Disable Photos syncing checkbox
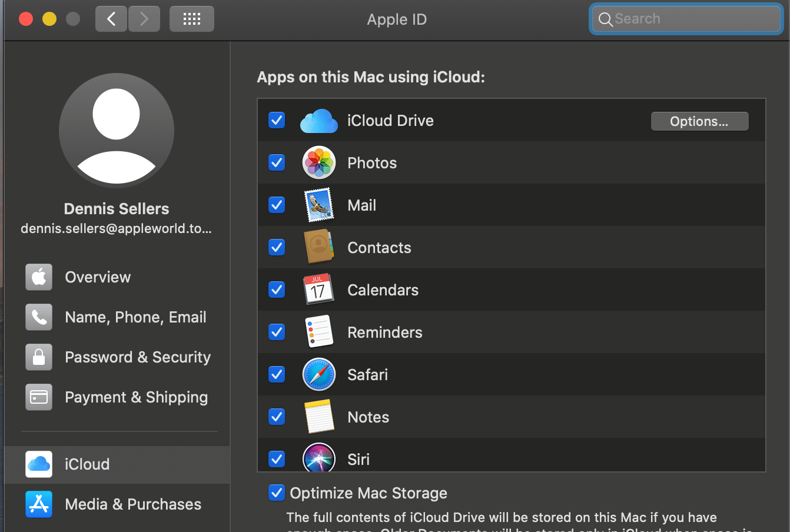This screenshot has height=532, width=790. pos(277,162)
